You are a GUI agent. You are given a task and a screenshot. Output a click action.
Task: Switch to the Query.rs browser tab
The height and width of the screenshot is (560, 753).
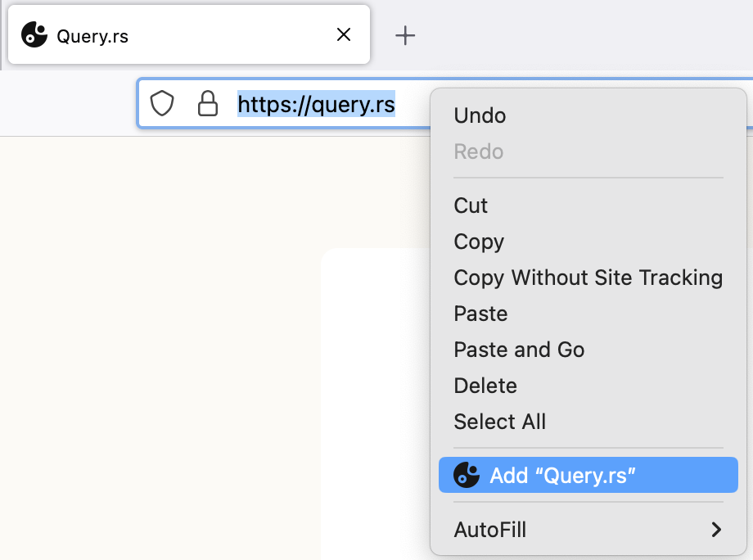(x=123, y=34)
